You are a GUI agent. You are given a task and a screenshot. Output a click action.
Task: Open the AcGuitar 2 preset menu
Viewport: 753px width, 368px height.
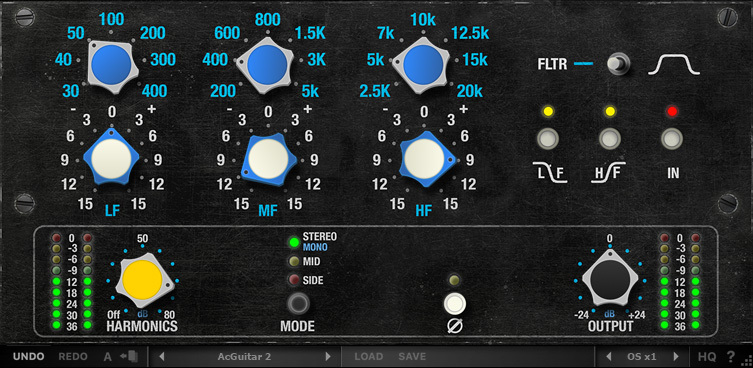coord(244,356)
